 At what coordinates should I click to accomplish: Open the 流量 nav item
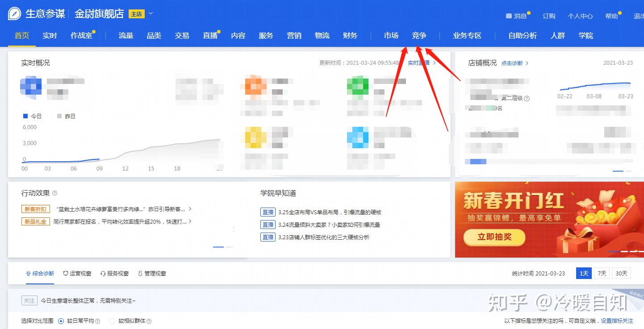click(126, 35)
